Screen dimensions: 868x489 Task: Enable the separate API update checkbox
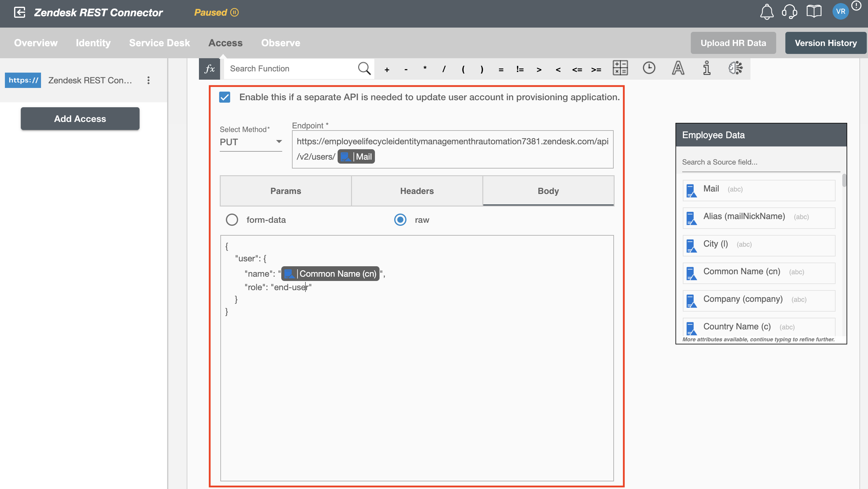click(x=225, y=97)
